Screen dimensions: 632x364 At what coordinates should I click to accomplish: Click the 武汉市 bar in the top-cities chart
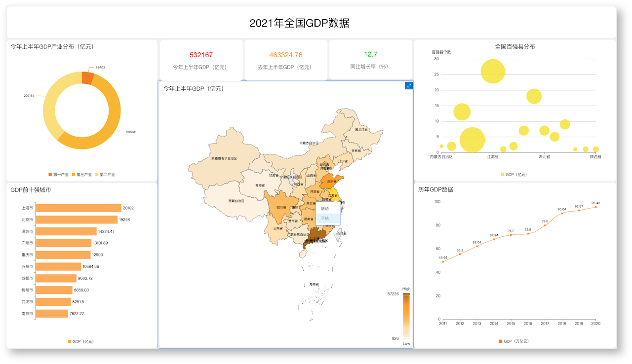[53, 302]
